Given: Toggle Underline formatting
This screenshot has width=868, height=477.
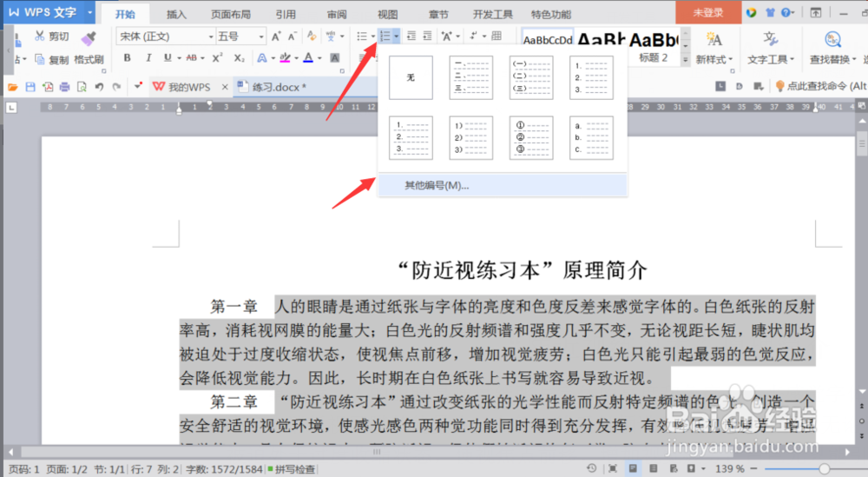Looking at the screenshot, I should pos(168,57).
